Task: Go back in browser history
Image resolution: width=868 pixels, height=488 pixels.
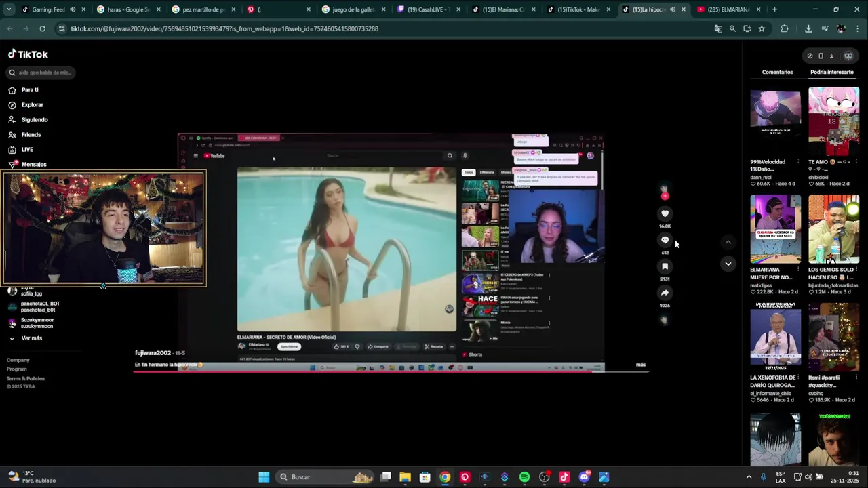Action: (x=9, y=28)
